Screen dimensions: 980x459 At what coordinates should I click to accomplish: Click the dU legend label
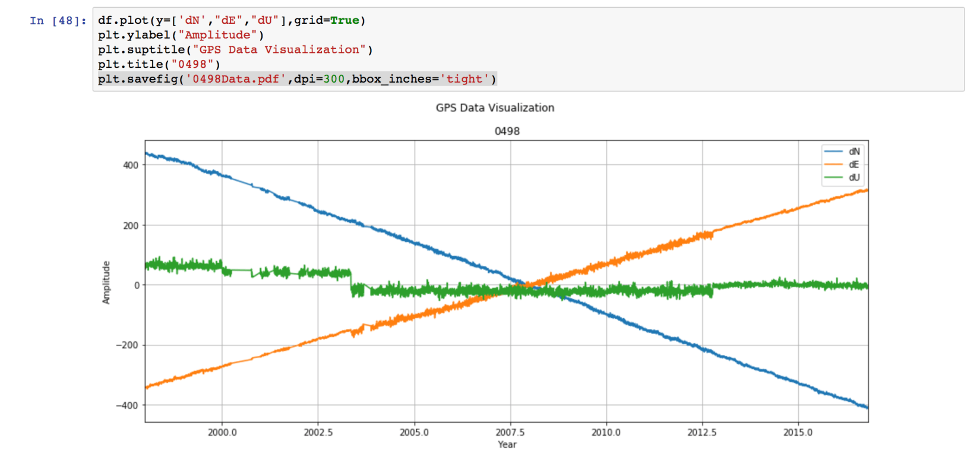tap(854, 177)
